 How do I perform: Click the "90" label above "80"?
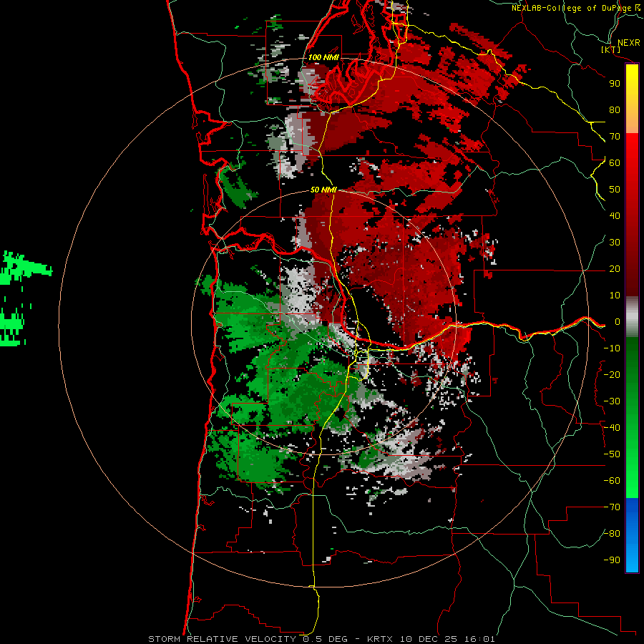615,84
